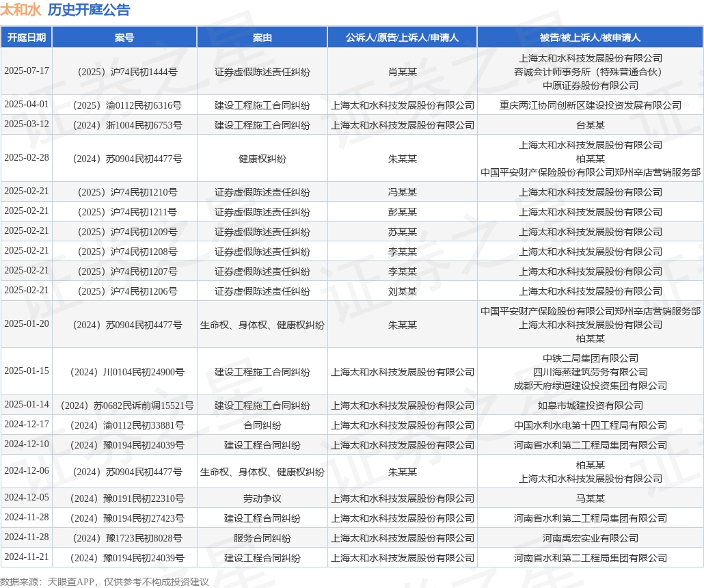
Task: Click case number 沪74民初1208号
Action: pos(128,252)
